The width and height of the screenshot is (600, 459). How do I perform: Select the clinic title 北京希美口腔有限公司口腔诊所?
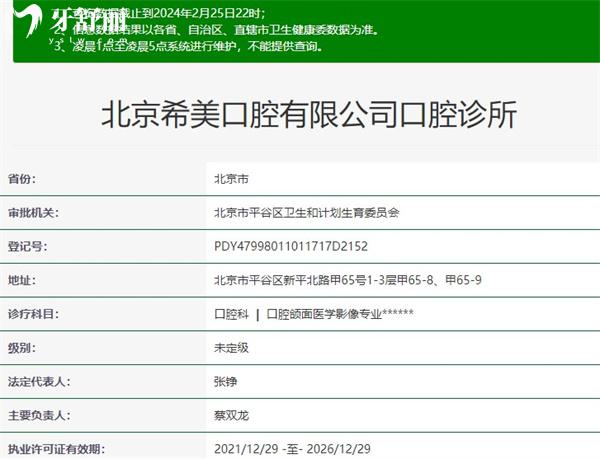[309, 114]
